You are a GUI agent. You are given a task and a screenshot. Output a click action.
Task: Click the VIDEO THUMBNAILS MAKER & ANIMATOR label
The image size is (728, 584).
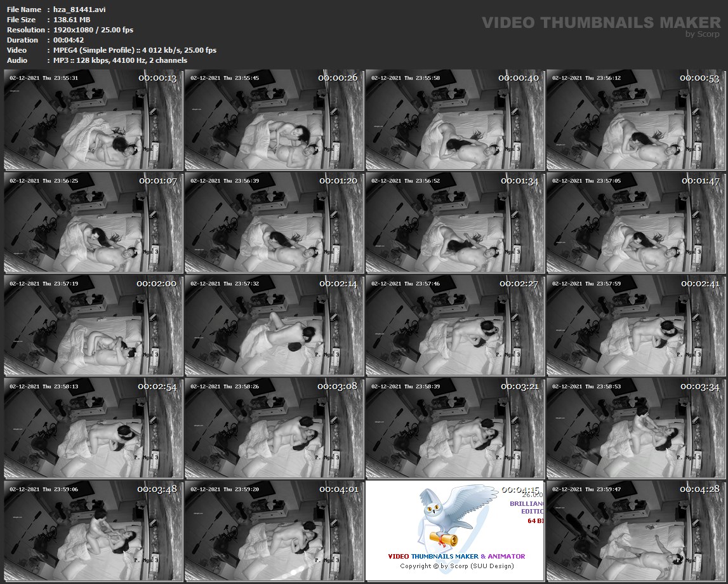pyautogui.click(x=456, y=556)
